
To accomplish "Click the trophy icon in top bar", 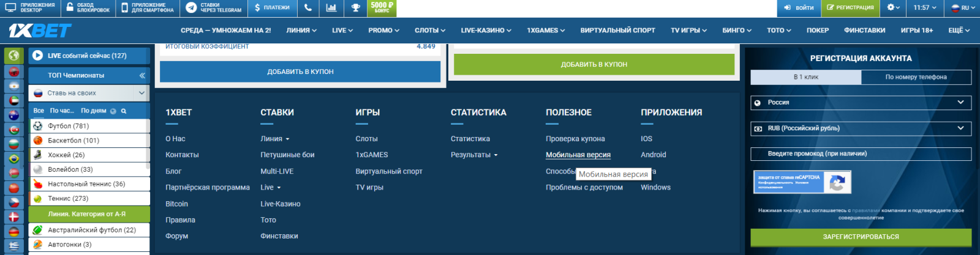I will tap(355, 7).
